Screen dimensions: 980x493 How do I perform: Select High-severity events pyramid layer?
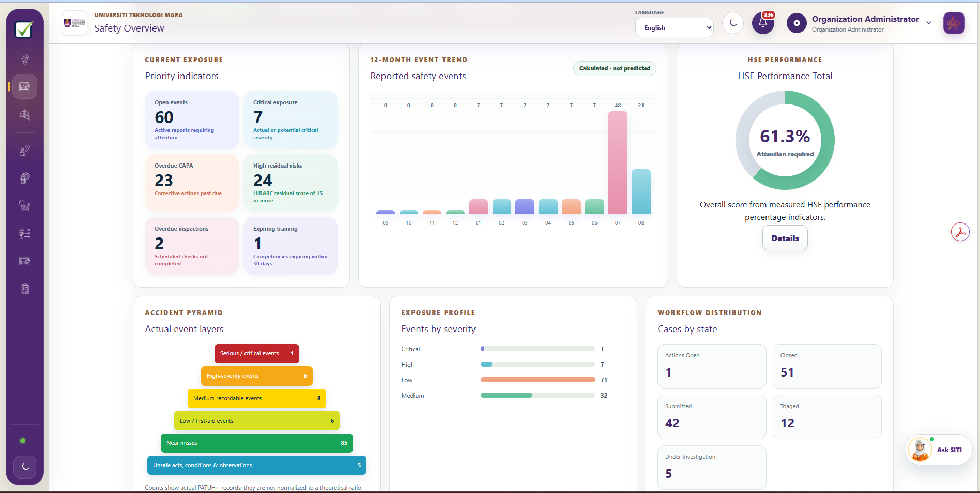point(257,376)
